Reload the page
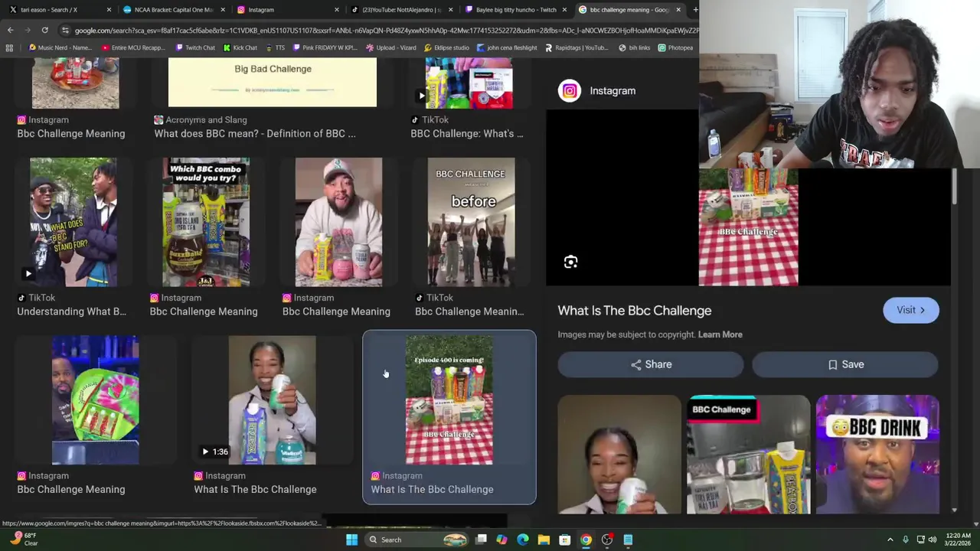Viewport: 980px width, 551px height. point(44,30)
